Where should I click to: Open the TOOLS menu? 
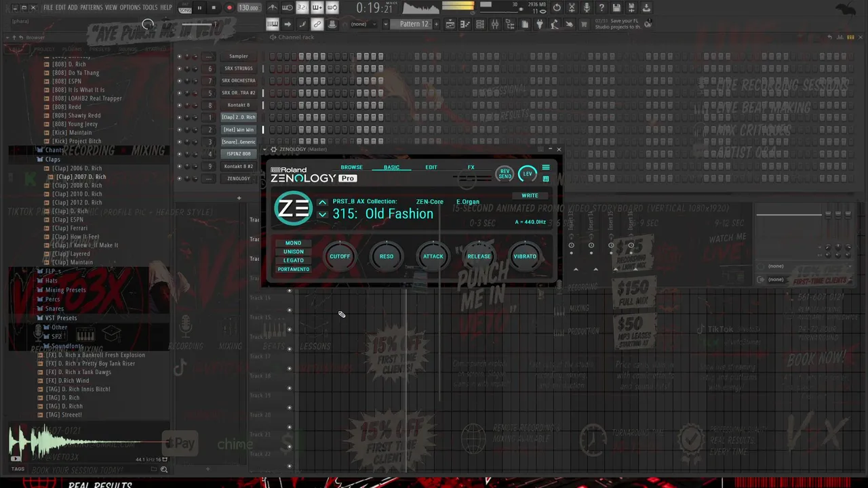pyautogui.click(x=150, y=7)
